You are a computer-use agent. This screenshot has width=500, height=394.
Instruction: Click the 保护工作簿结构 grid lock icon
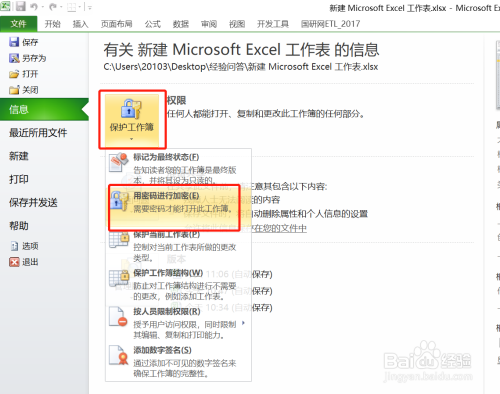point(119,278)
